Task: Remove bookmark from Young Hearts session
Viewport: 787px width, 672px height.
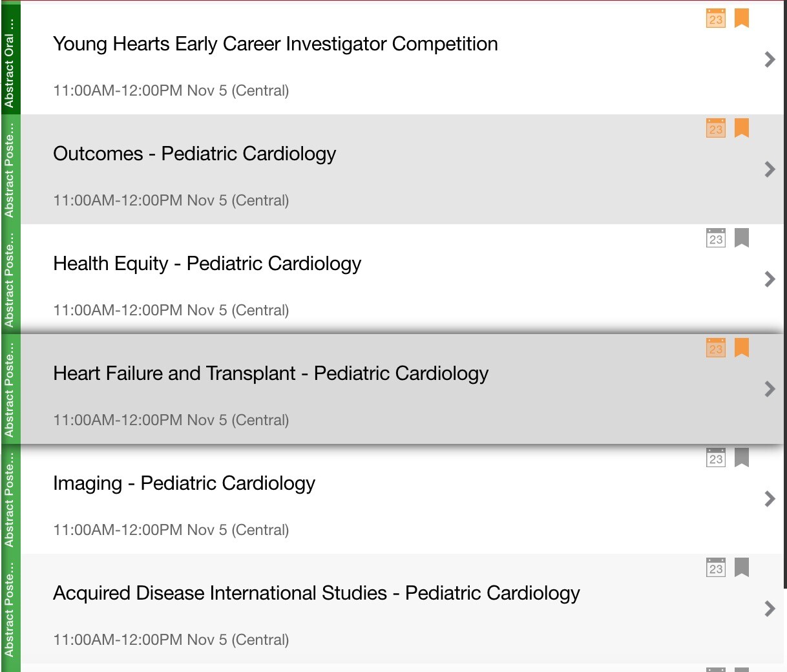Action: tap(742, 18)
